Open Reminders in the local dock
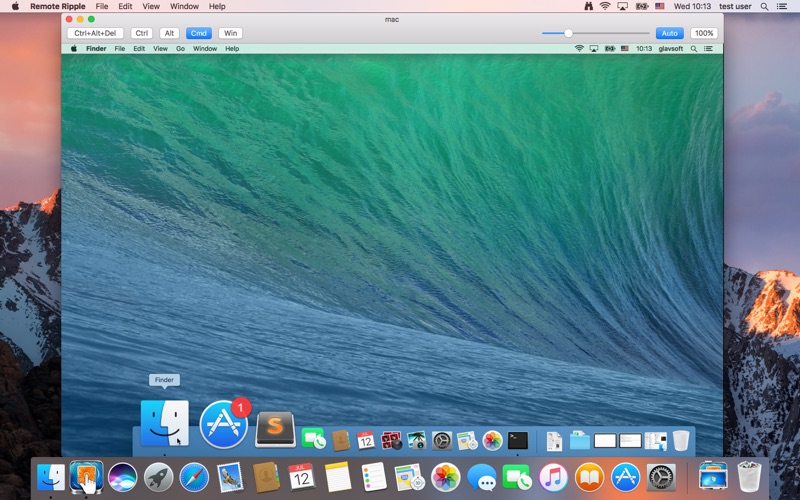Screen dimensions: 800x500 pos(374,478)
